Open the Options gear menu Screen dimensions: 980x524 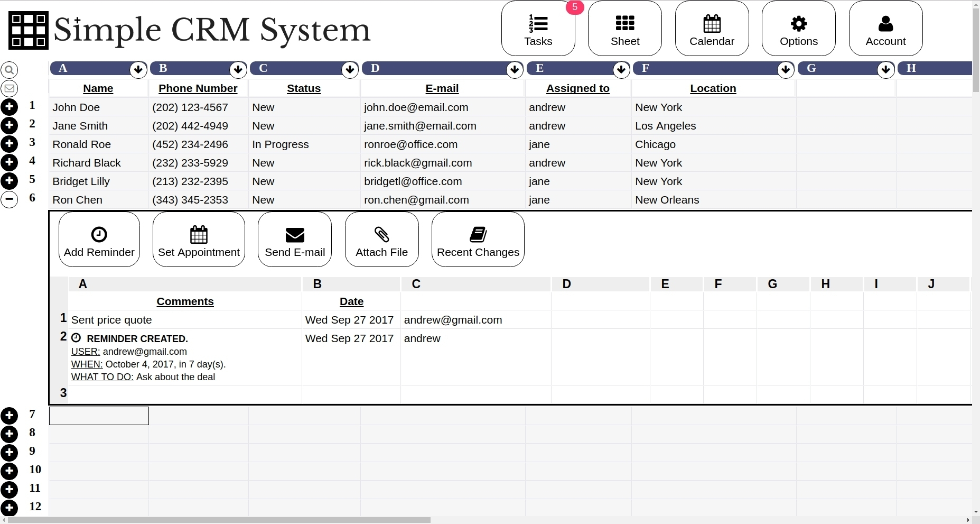(x=798, y=29)
